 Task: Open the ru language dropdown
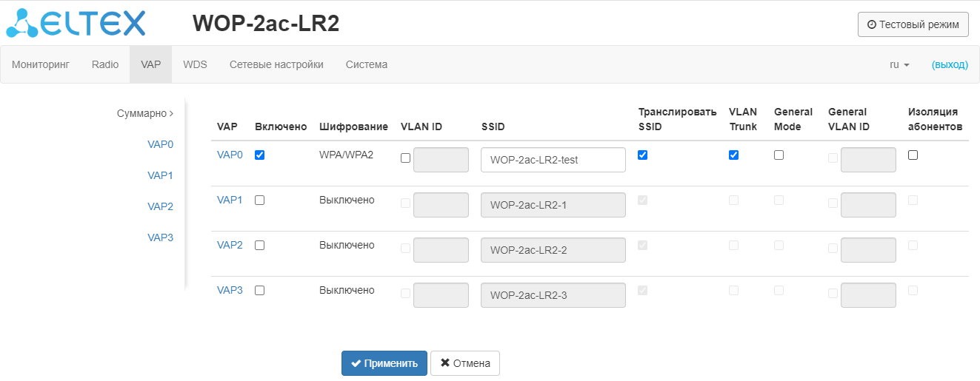899,64
